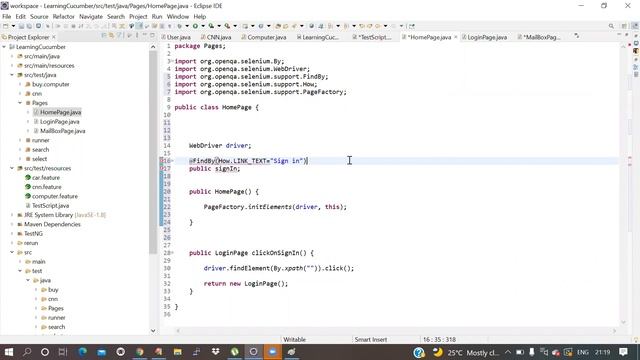This screenshot has width=640, height=360.
Task: Switch to User.java editor tab
Action: pyautogui.click(x=176, y=37)
